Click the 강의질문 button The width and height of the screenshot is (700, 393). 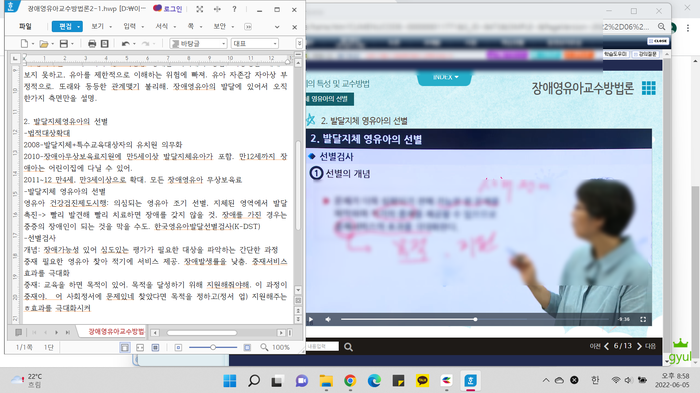click(647, 54)
